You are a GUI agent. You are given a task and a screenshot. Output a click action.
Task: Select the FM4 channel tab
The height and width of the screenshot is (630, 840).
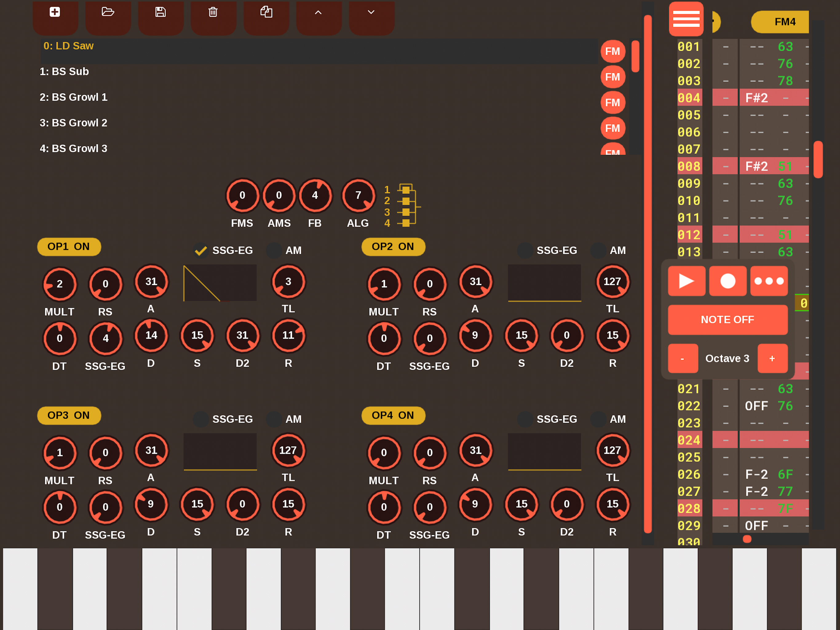click(784, 22)
